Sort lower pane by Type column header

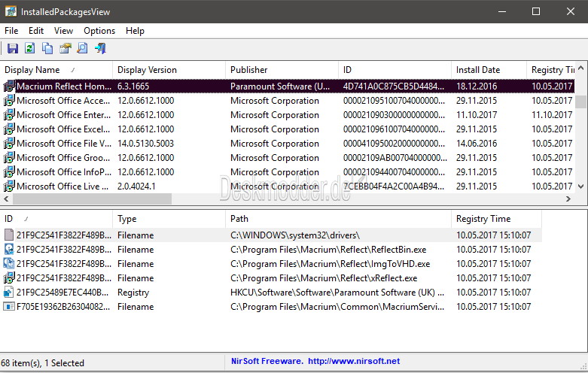(169, 219)
